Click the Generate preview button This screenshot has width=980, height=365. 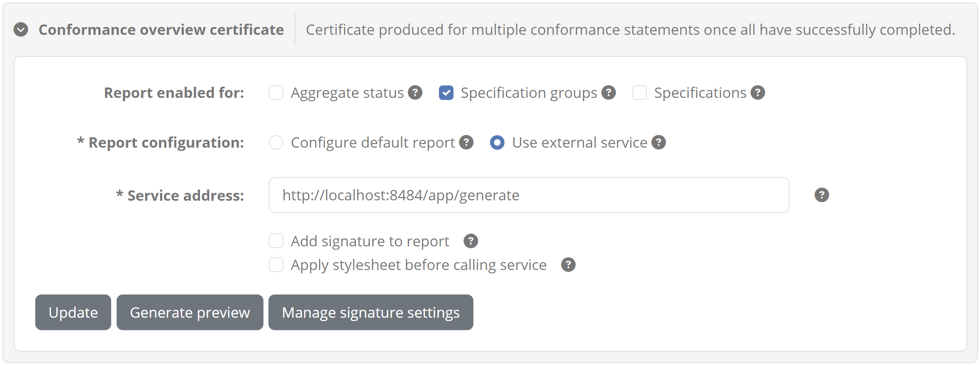[190, 312]
